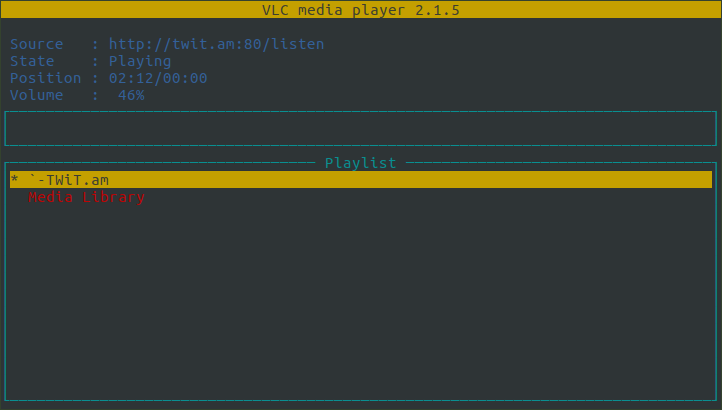
Task: Click the empty playlist area below Media Library
Action: click(360, 300)
